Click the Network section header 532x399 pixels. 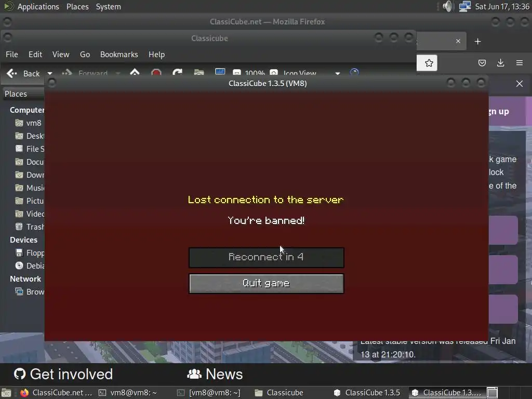pos(25,279)
